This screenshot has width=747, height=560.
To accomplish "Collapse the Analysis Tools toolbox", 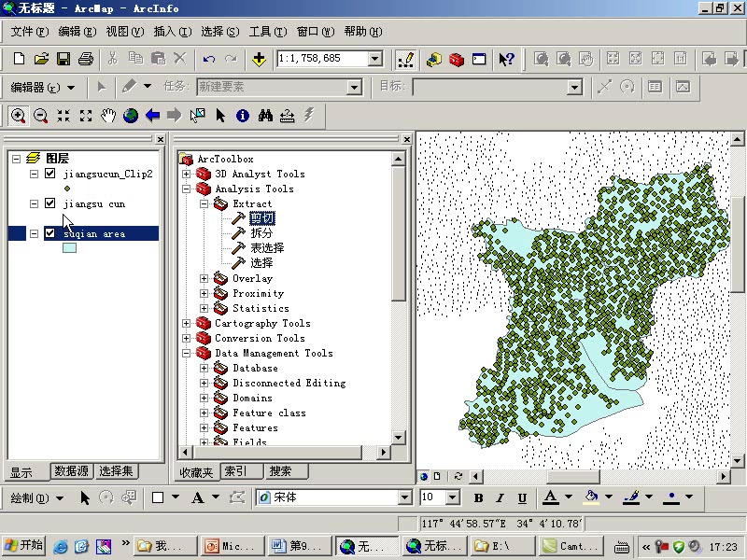I will (x=185, y=189).
